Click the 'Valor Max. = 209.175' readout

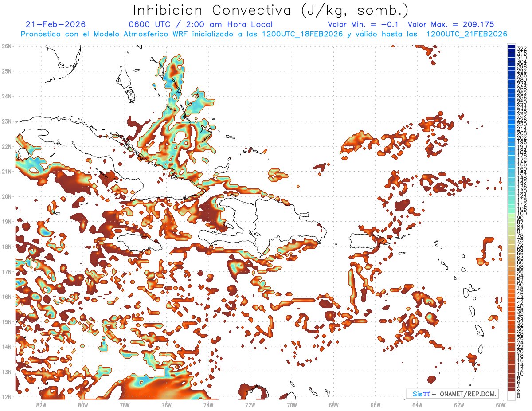(451, 24)
